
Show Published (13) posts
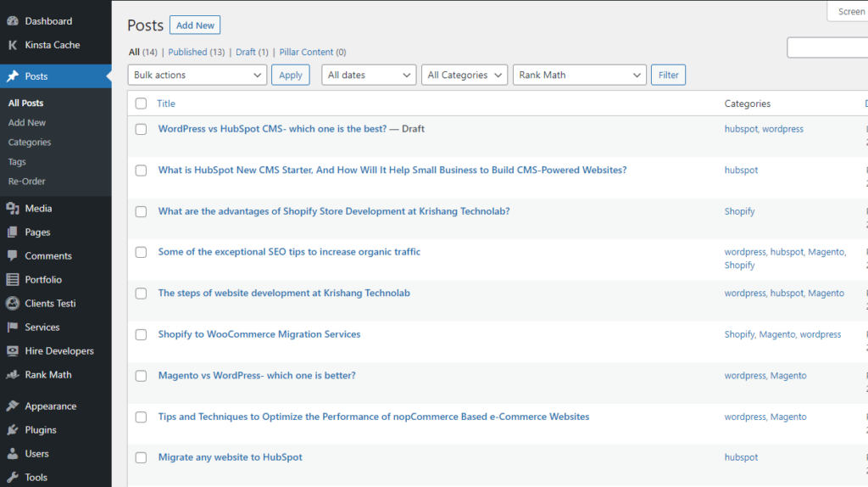(196, 52)
